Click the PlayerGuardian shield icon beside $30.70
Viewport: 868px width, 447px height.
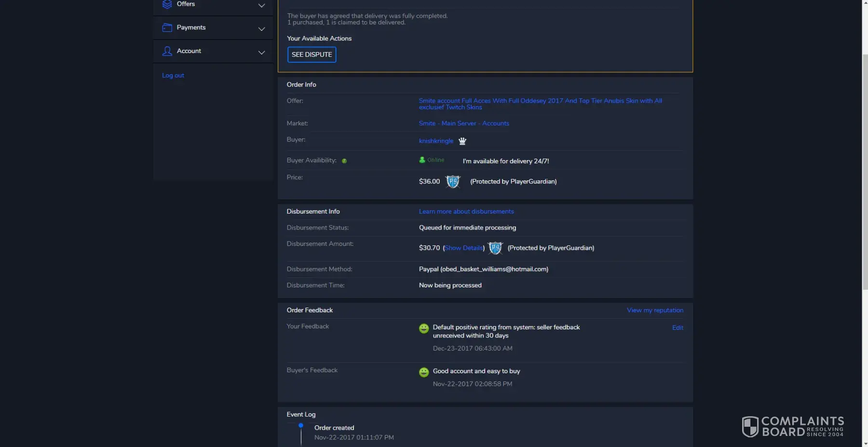coord(495,248)
